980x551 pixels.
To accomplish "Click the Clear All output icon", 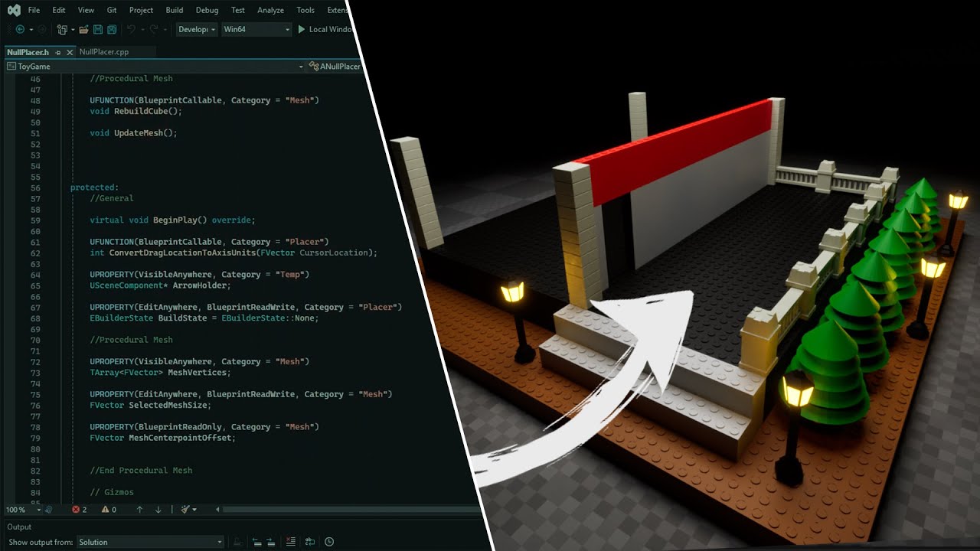I will click(290, 542).
